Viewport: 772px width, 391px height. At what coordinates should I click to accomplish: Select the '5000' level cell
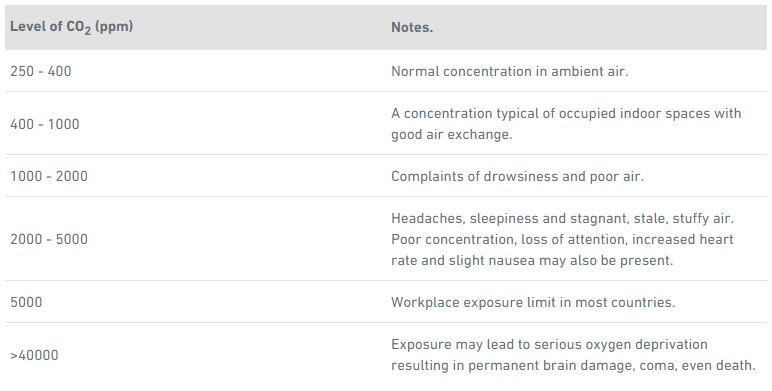(26, 302)
